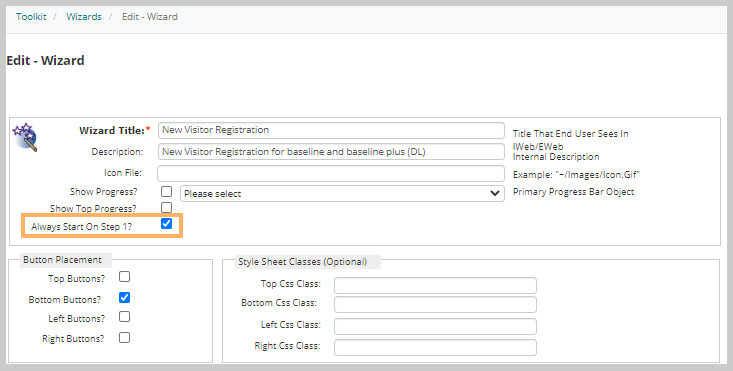Expand the dropdown chevron arrow

[495, 193]
